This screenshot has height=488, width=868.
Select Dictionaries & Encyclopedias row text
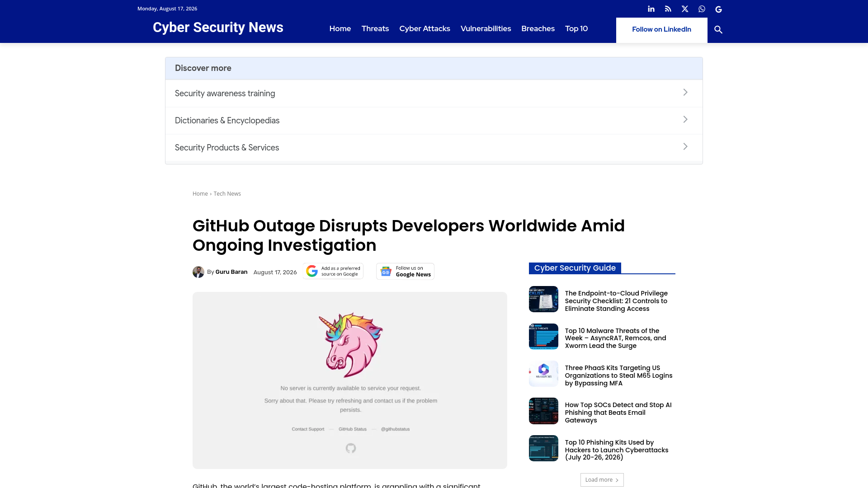(227, 121)
